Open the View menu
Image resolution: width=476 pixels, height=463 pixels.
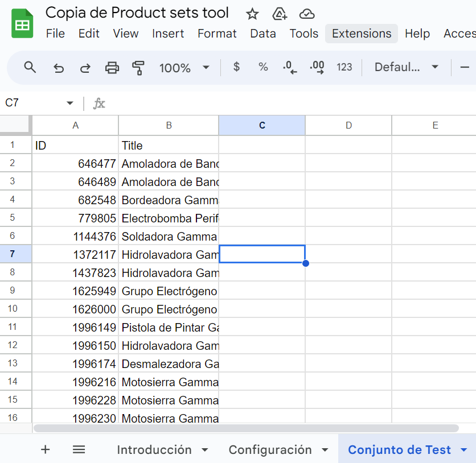tap(126, 34)
